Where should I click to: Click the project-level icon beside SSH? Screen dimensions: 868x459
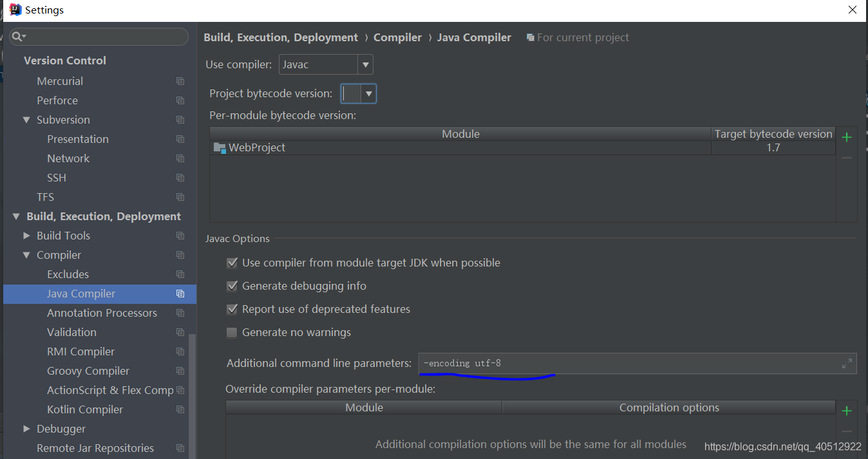click(180, 178)
